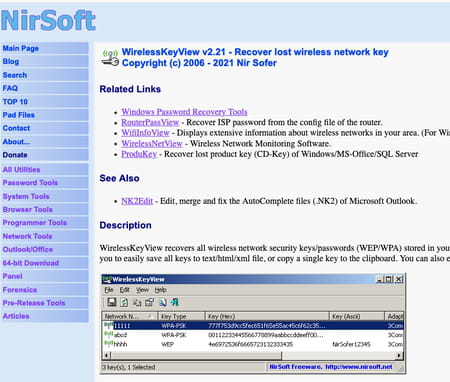Click the 'See Also' heading
Viewport: 450px width, 382px height.
[119, 178]
